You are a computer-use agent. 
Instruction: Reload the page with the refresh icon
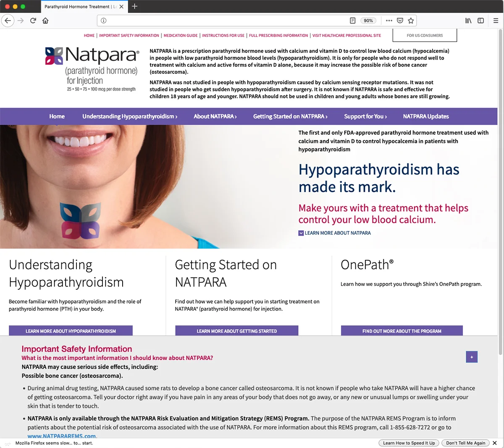[x=33, y=21]
